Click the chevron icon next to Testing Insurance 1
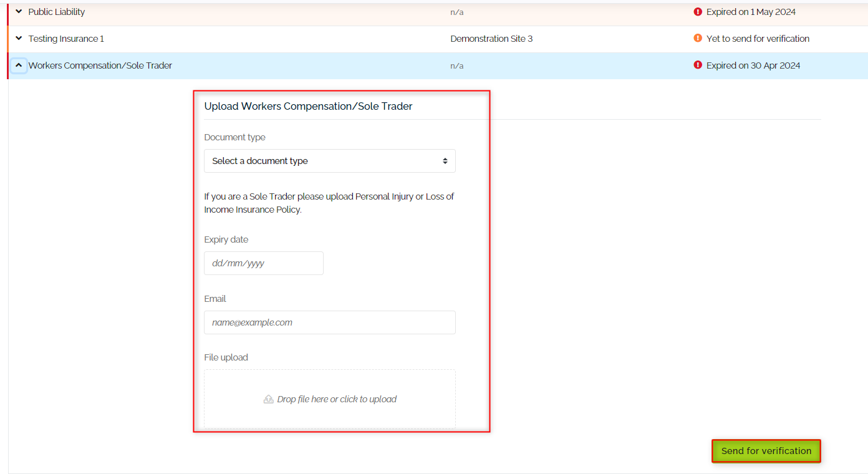Screen dimensions: 868x474 coord(18,38)
